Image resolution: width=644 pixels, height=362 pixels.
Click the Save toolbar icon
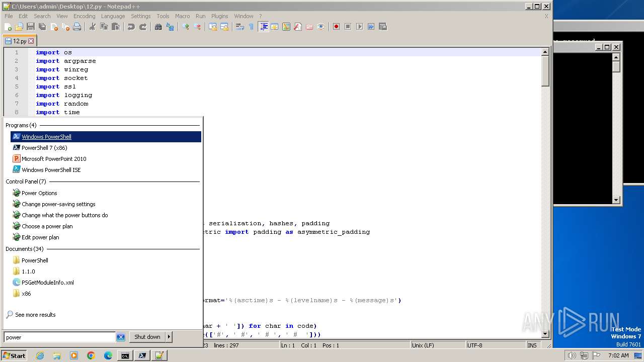31,27
